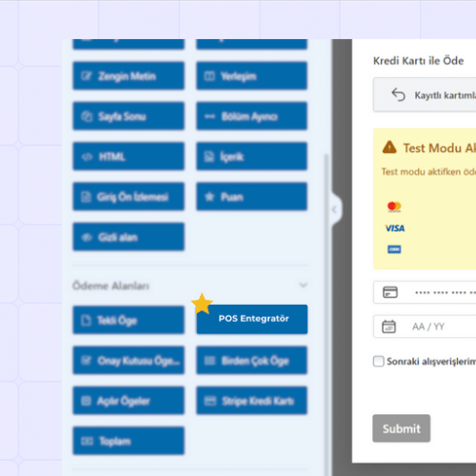Screen dimensions: 476x476
Task: Click the card number input field
Action: (425, 292)
